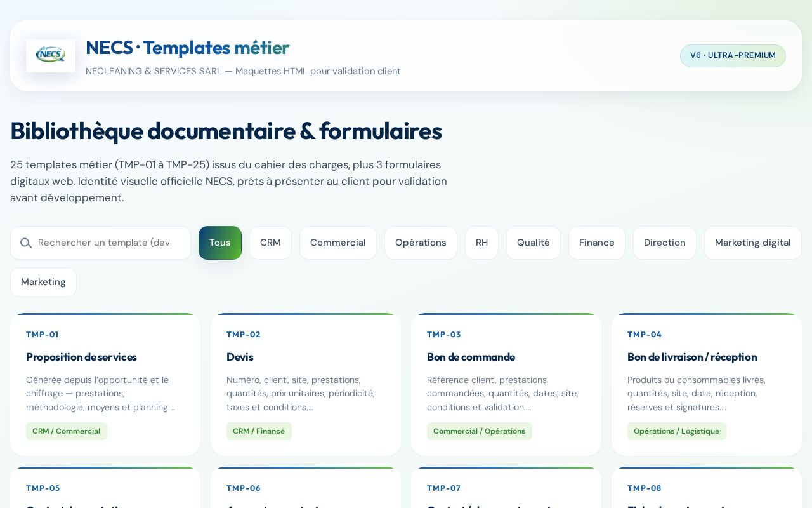Screen dimensions: 812x508
Task: Click the TMP-04 code label
Action: pyautogui.click(x=645, y=335)
